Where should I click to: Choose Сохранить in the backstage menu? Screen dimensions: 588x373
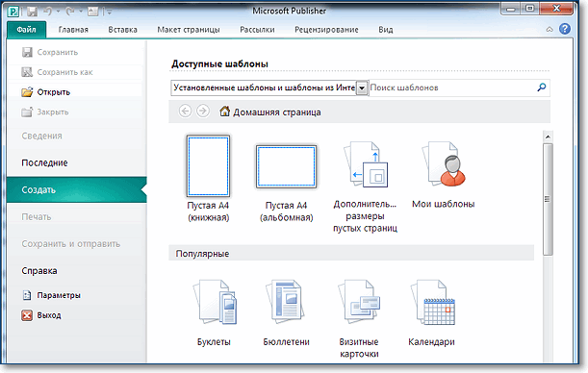(50, 52)
